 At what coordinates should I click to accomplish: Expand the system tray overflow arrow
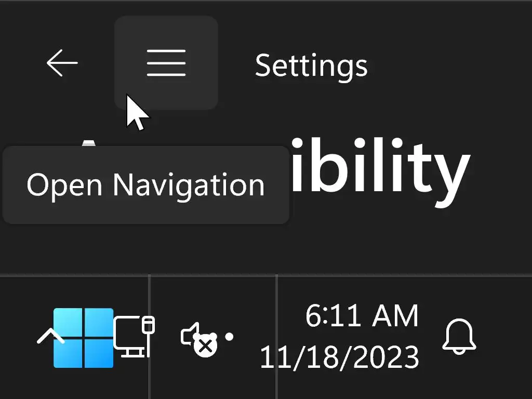[x=50, y=338]
